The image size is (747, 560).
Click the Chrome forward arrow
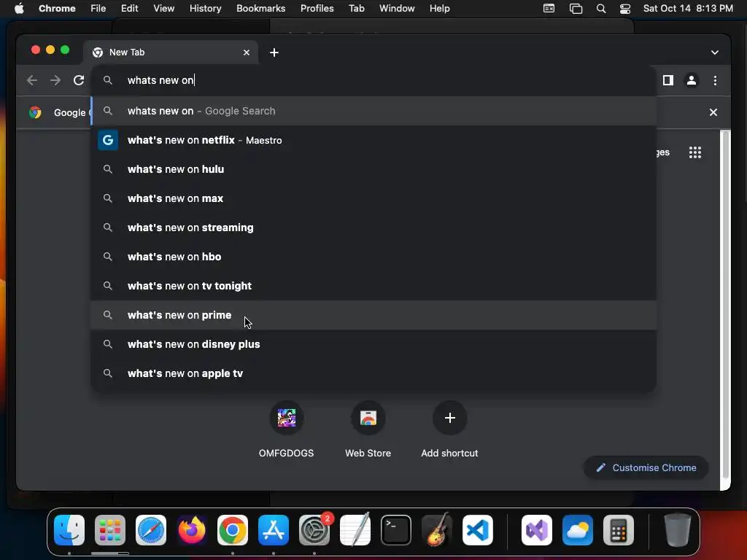pos(55,80)
